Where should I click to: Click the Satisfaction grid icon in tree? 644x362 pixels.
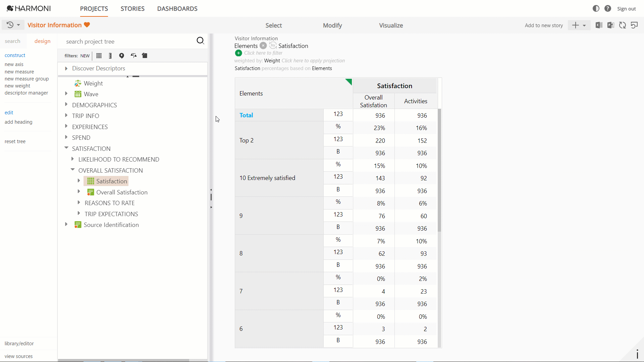(x=91, y=181)
